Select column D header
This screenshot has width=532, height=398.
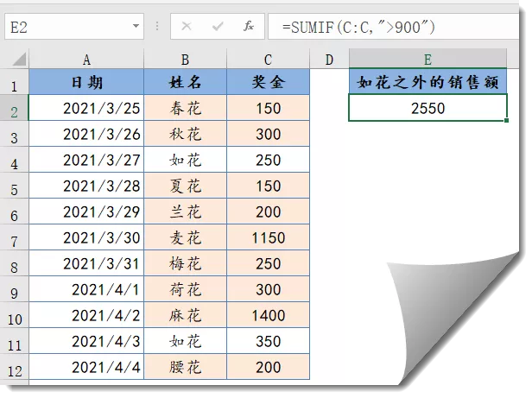[329, 59]
